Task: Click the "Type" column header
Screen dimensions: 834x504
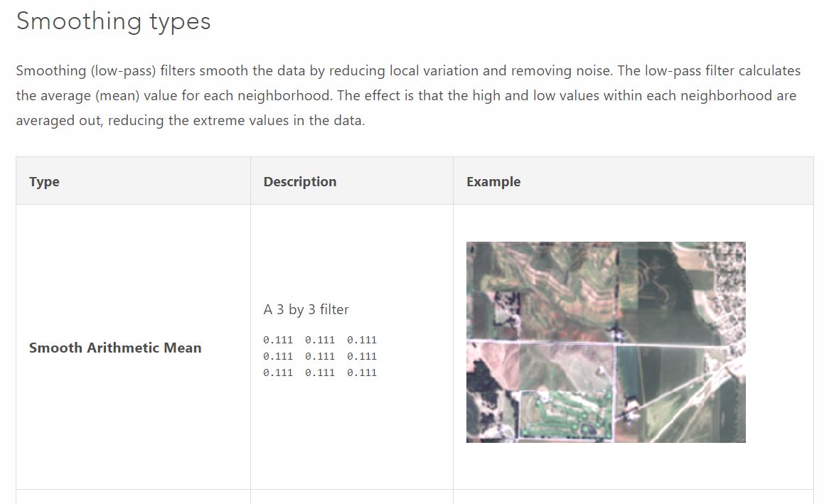Action: (44, 181)
